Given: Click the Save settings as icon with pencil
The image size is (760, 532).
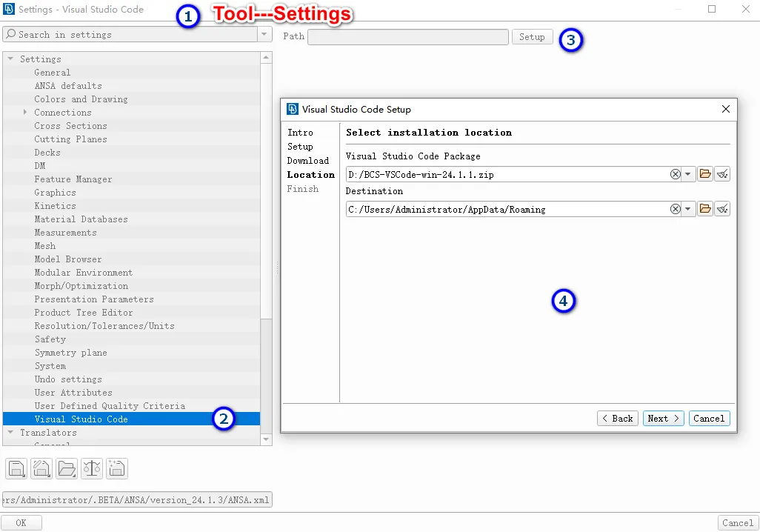Looking at the screenshot, I should 41,469.
